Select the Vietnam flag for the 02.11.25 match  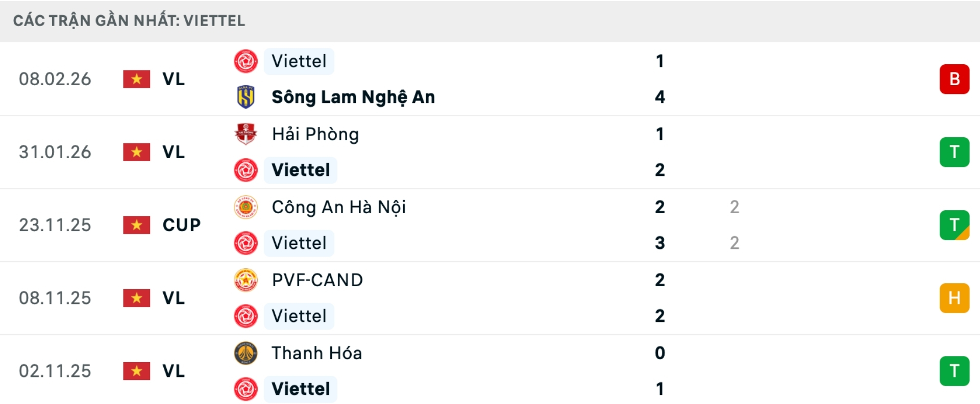tap(136, 371)
